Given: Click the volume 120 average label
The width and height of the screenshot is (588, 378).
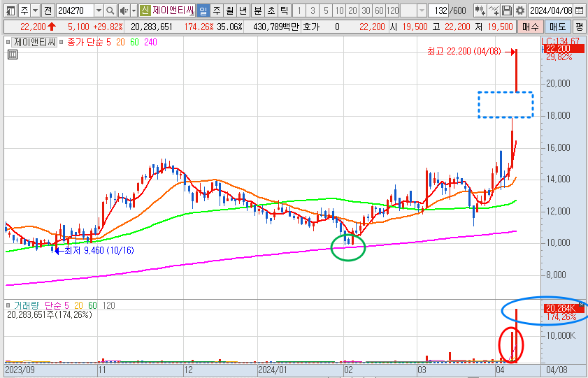Looking at the screenshot, I should click(x=109, y=306).
